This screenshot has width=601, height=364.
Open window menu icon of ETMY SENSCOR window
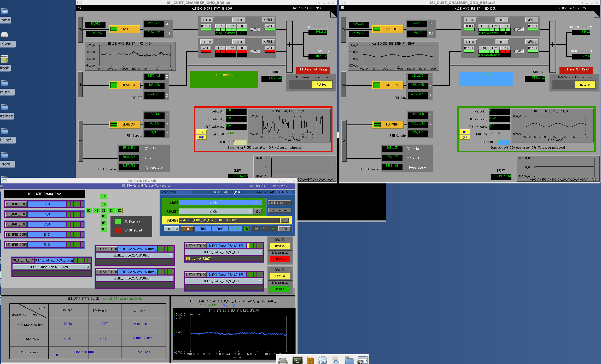[80, 2]
